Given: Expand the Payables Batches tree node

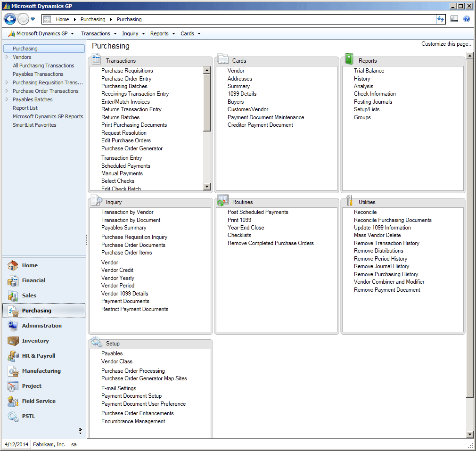Looking at the screenshot, I should [7, 99].
